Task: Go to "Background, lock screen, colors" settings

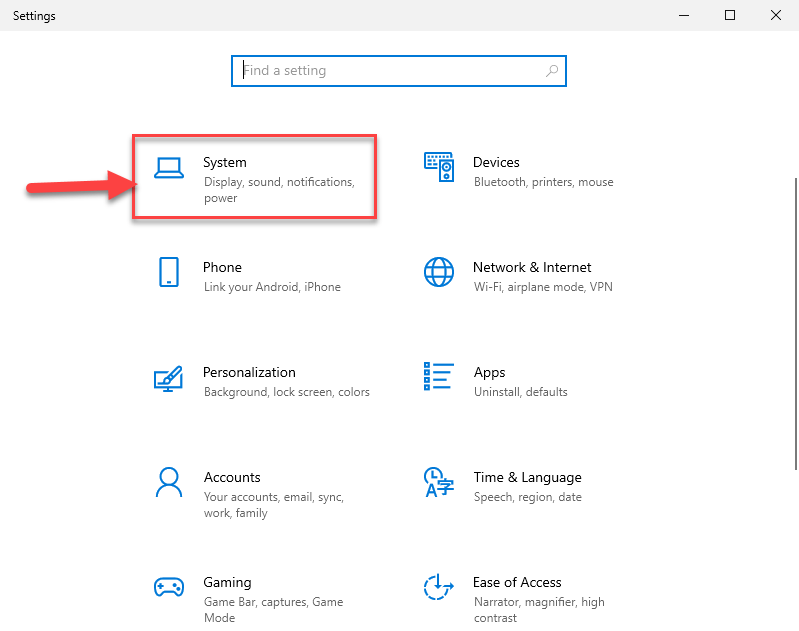Action: coord(286,392)
